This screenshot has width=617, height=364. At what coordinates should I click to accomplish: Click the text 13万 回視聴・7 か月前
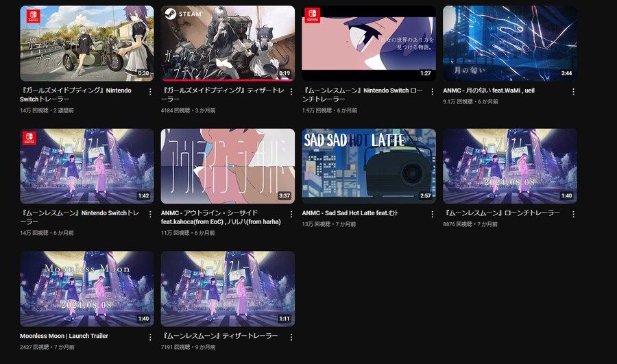[x=328, y=224]
